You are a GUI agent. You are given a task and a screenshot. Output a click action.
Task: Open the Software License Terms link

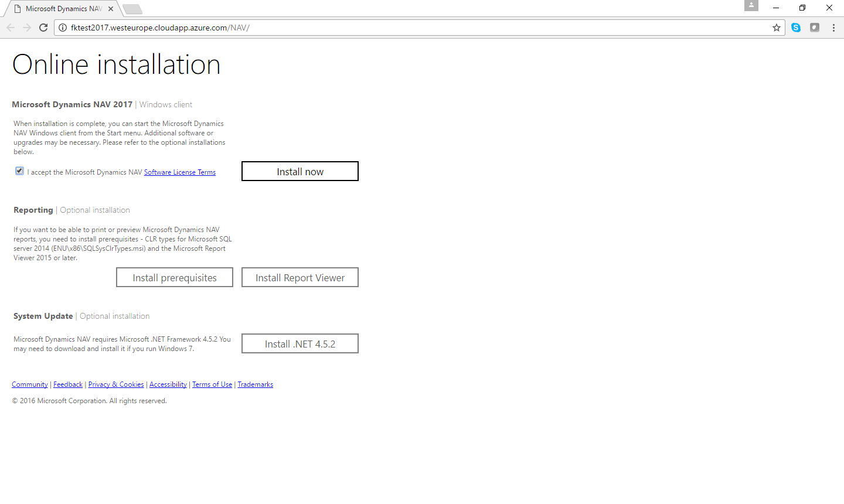(180, 172)
